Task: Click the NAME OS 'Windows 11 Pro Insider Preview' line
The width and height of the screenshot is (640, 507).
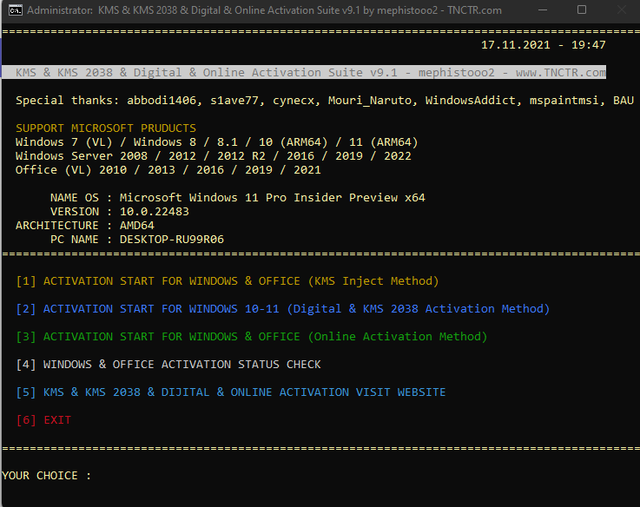Action: [238, 198]
